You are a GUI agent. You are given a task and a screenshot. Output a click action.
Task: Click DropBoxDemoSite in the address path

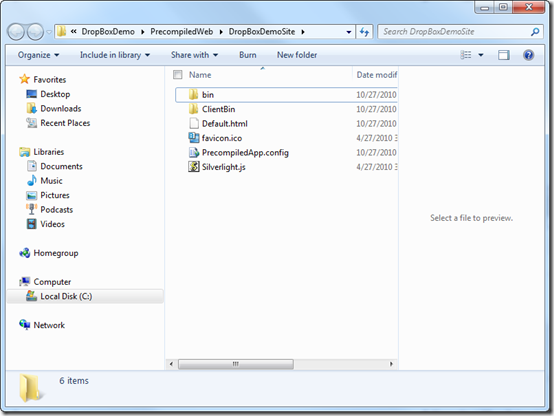click(262, 32)
